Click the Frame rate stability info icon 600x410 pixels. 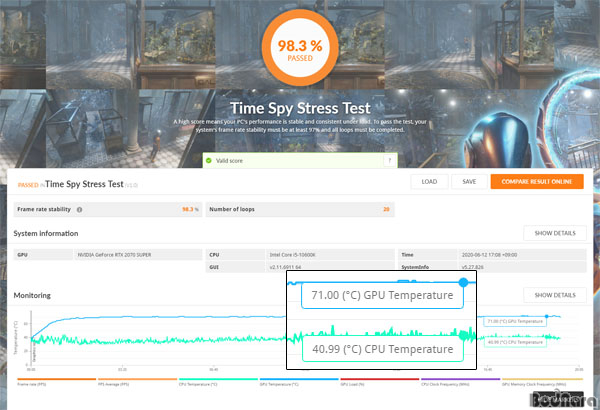(x=79, y=210)
